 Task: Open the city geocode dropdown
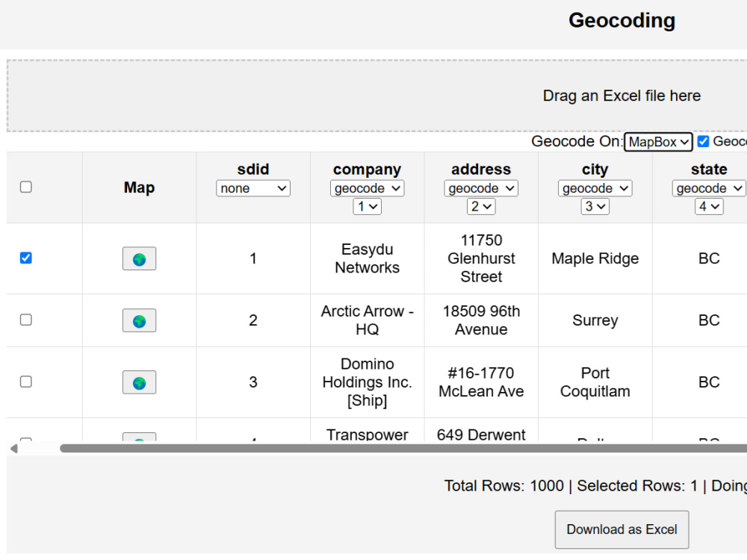pyautogui.click(x=595, y=189)
